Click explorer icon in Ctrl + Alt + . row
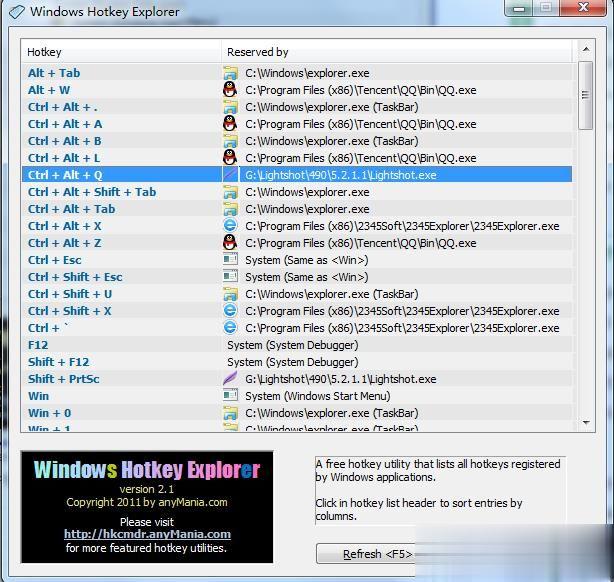Screen dimensions: 614x582 tap(230, 107)
